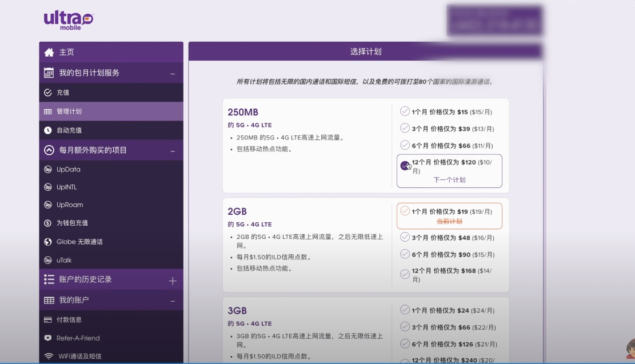The height and width of the screenshot is (364, 635).
Task: Click the 当前计划 label in 2GB card
Action: tap(449, 221)
